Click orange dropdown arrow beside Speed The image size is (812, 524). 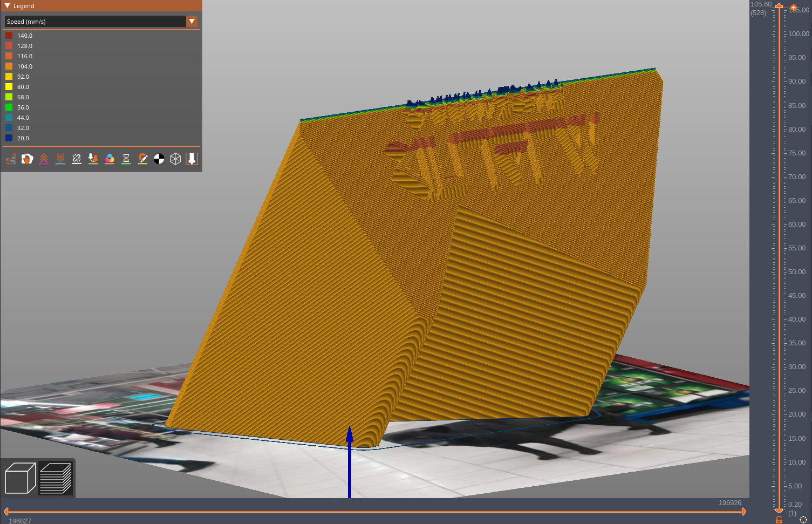click(x=192, y=21)
